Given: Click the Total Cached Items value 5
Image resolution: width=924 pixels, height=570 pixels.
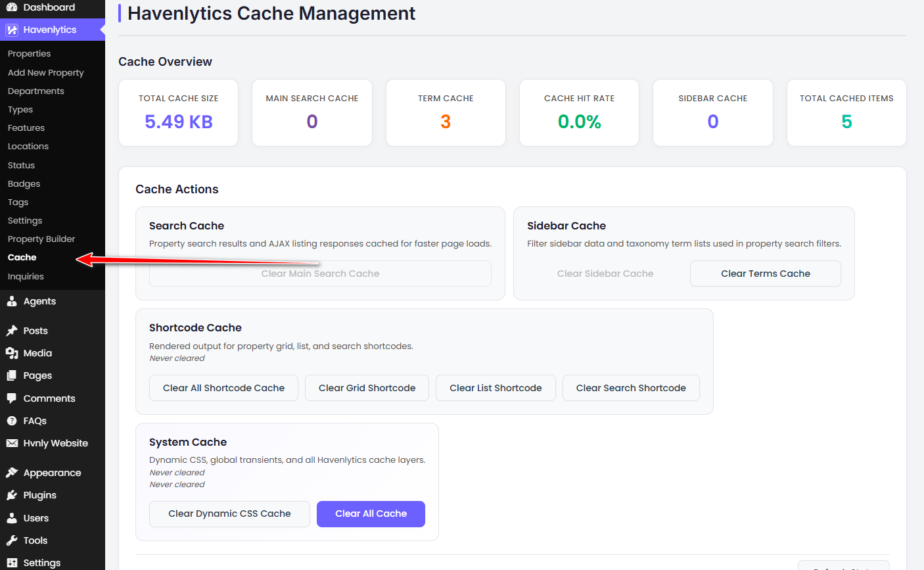Looking at the screenshot, I should click(846, 122).
